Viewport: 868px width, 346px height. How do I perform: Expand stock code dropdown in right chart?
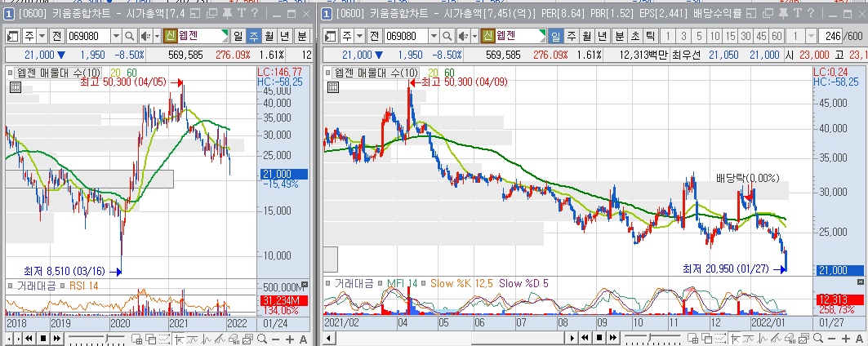(x=434, y=37)
